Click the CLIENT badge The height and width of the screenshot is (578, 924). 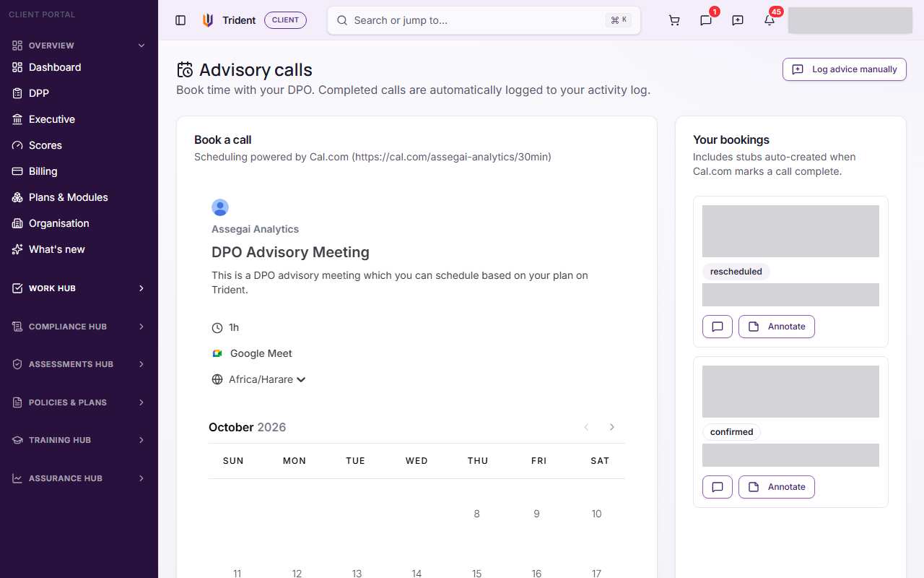285,20
